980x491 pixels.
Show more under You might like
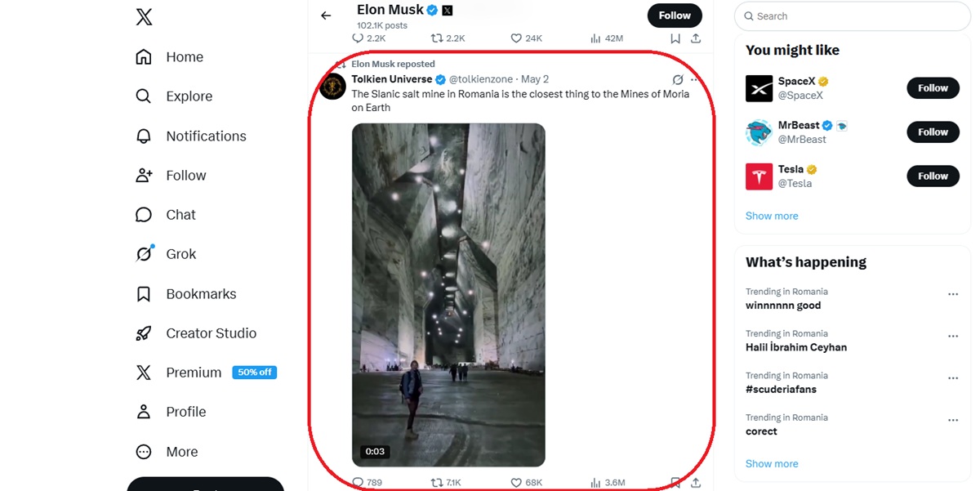tap(772, 216)
